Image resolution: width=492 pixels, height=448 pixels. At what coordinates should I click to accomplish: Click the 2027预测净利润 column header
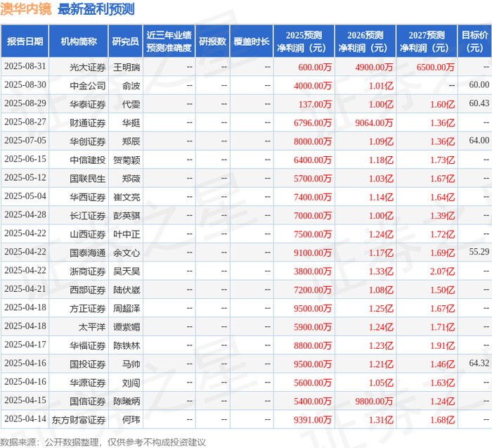coord(427,41)
